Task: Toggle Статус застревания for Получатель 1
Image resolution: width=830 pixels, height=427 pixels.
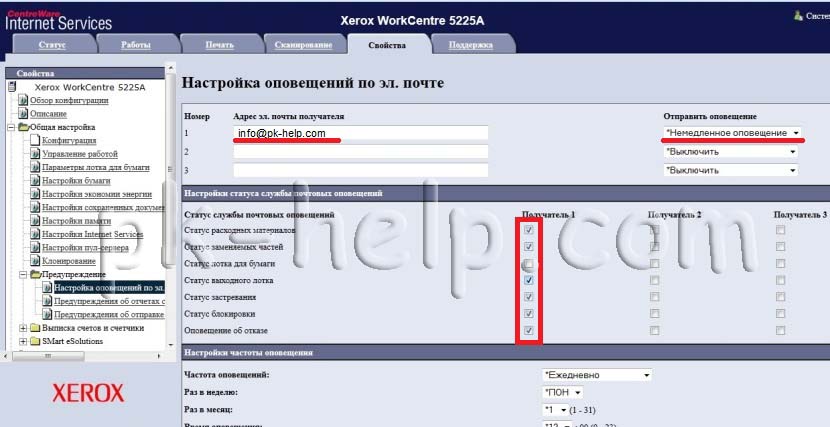Action: click(528, 297)
